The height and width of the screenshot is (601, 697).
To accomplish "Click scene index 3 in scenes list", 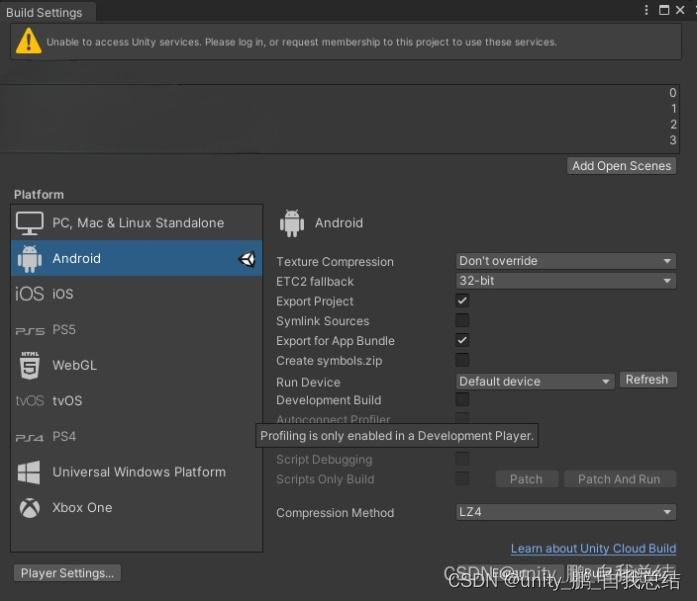I will pos(673,140).
